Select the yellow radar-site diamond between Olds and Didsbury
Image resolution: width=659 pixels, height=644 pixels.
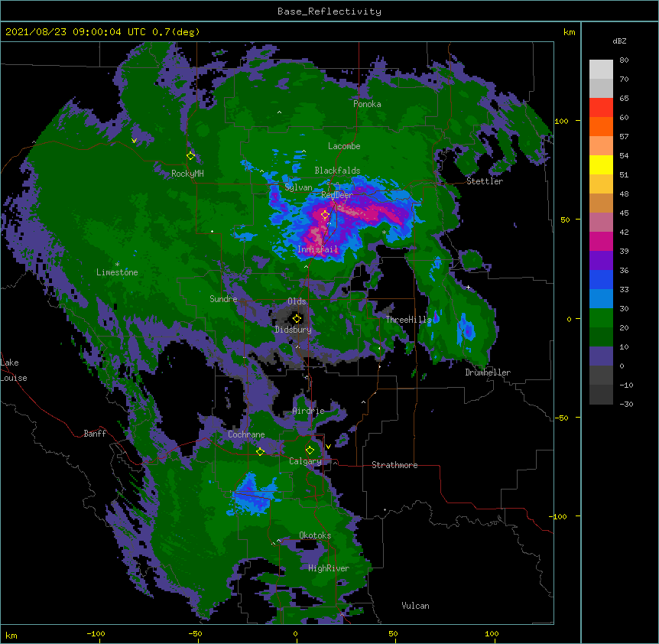pos(297,319)
